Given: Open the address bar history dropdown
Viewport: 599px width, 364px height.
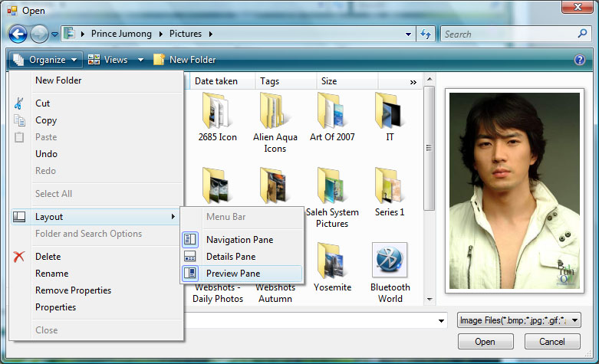Looking at the screenshot, I should [408, 34].
